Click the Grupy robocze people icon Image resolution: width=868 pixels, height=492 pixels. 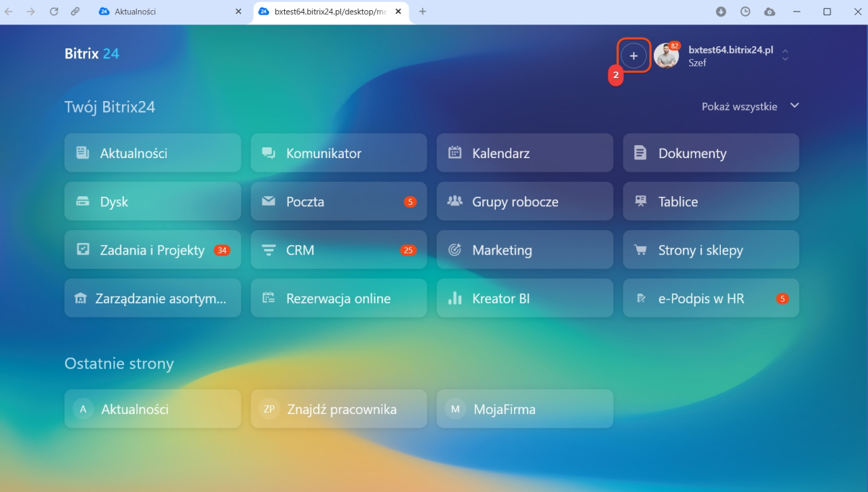[x=455, y=201]
